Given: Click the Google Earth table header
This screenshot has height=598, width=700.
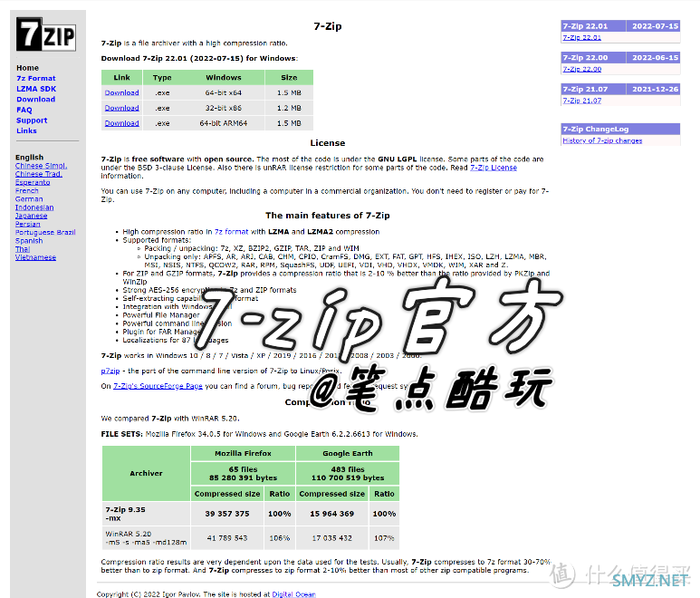Looking at the screenshot, I should 348,454.
